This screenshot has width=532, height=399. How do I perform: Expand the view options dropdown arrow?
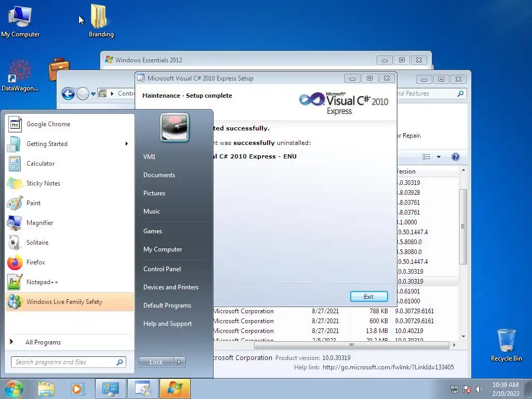click(438, 157)
